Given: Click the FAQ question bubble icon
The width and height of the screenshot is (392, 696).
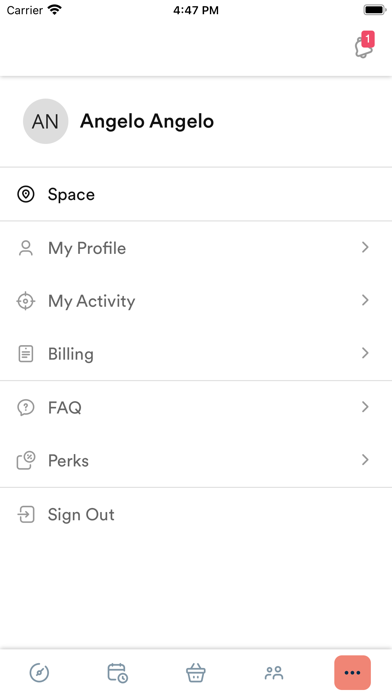Looking at the screenshot, I should [26, 407].
